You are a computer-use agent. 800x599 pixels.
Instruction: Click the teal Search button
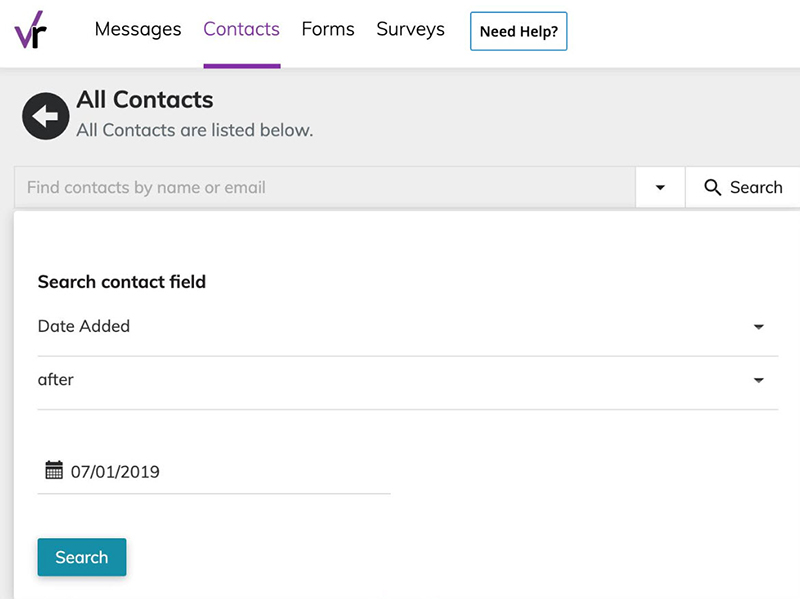[82, 557]
